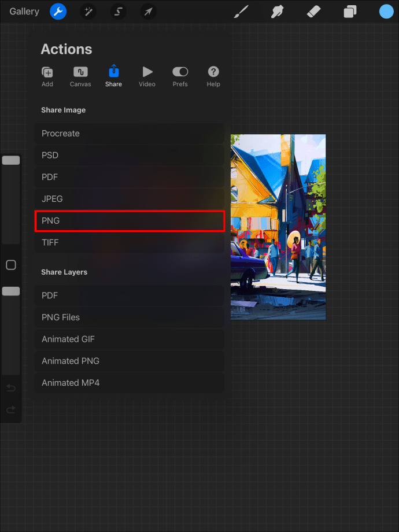
Task: Switch to the Share tab
Action: 113,76
